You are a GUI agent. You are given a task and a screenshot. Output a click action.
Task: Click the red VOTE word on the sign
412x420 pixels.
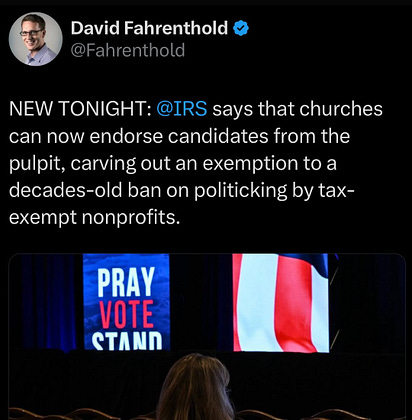[126, 314]
